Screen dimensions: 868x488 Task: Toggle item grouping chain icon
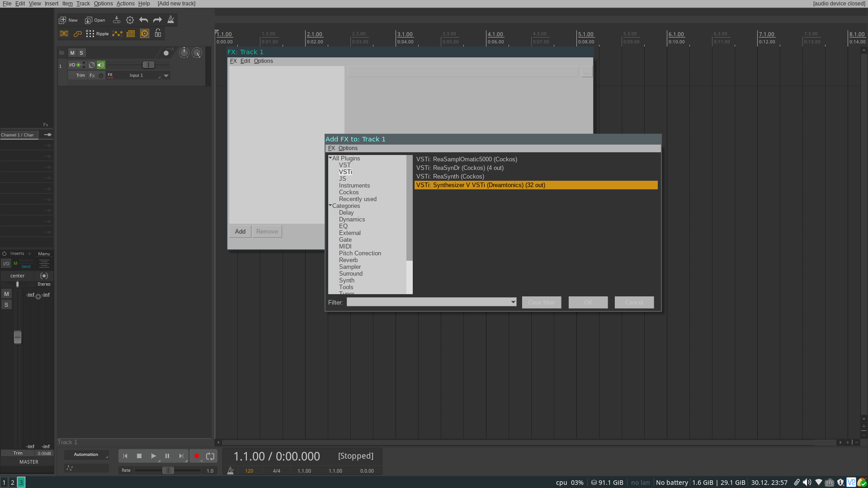coord(78,34)
